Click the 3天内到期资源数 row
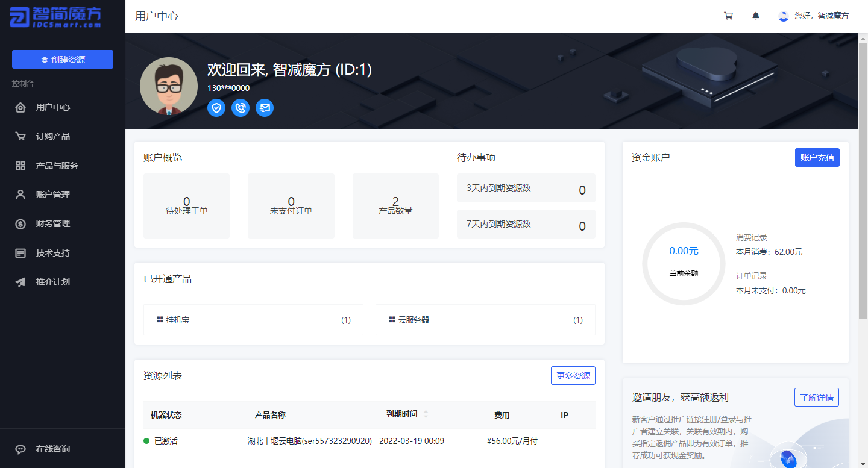868x468 pixels. 526,188
